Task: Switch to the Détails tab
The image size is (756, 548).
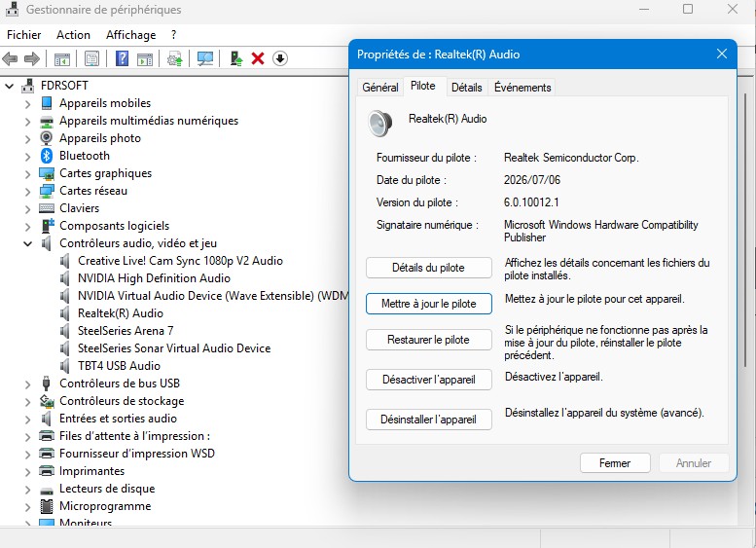Action: [467, 88]
